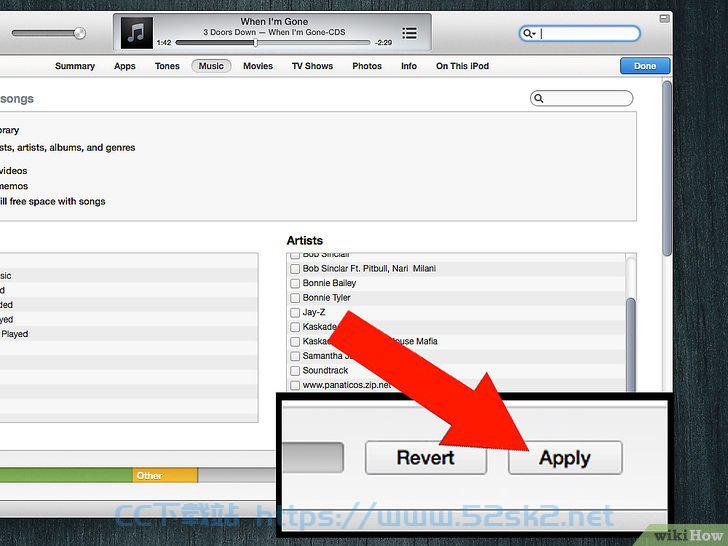728x546 pixels.
Task: Open the TV Shows tab
Action: pos(312,66)
